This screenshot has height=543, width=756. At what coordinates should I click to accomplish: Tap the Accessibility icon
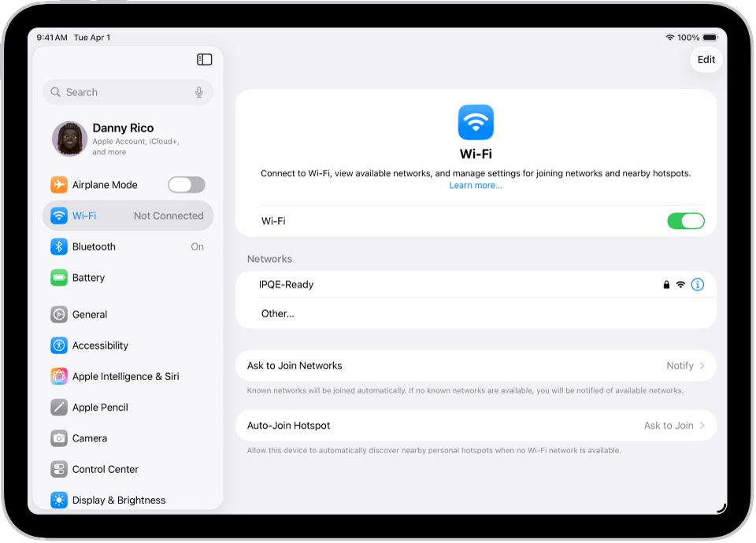[x=59, y=345]
